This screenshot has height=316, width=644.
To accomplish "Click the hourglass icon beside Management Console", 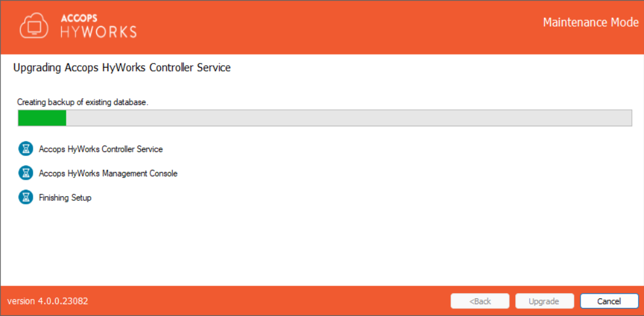I will (x=26, y=173).
